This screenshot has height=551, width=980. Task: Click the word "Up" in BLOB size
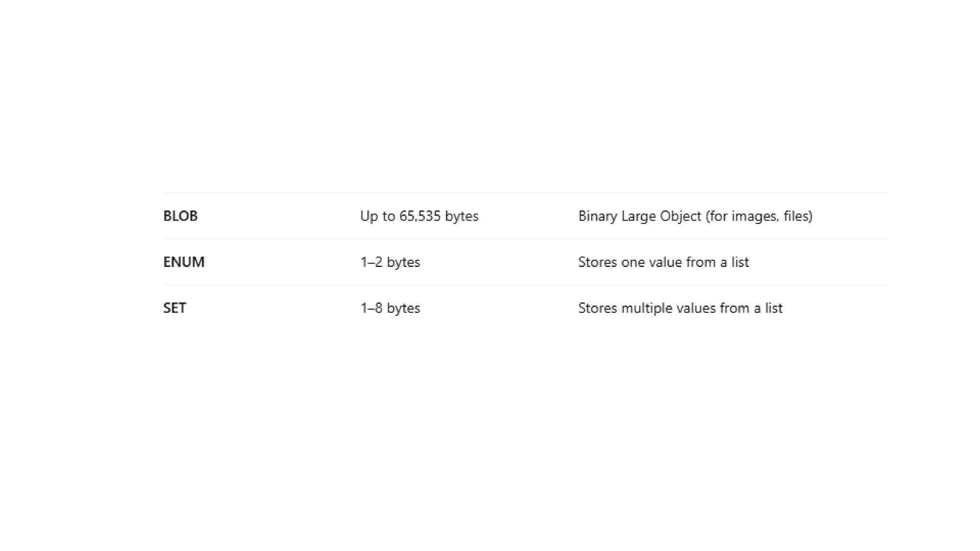[x=369, y=217]
